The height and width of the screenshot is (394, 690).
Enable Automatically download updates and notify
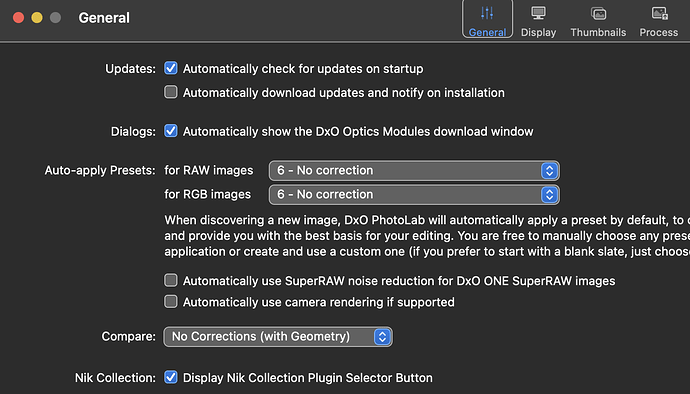pos(171,92)
